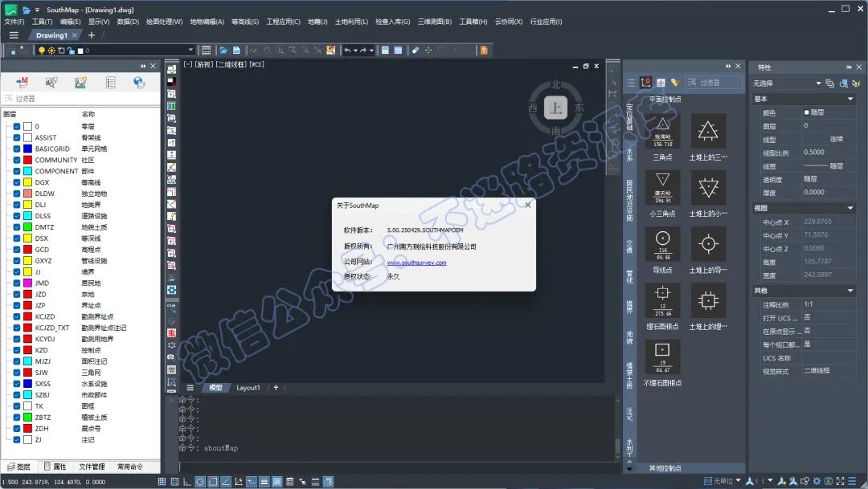Click the 三角点 symbol thumbnail

(x=662, y=131)
